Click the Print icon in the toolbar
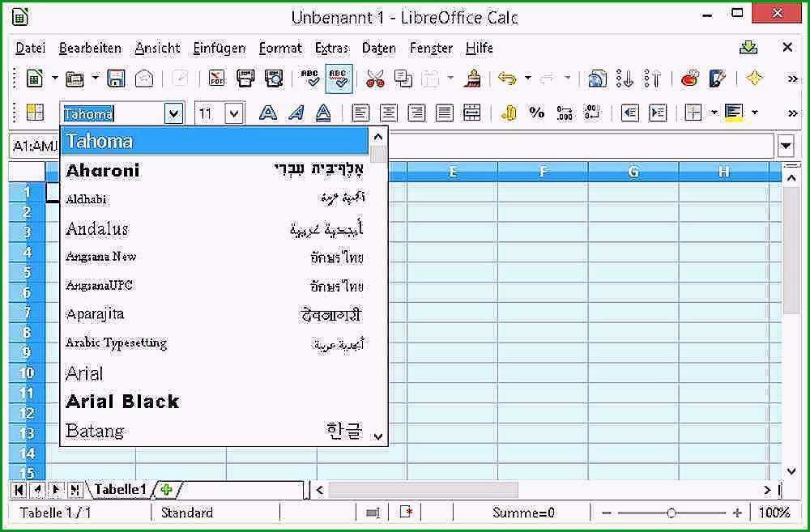This screenshot has width=810, height=532. 245,79
